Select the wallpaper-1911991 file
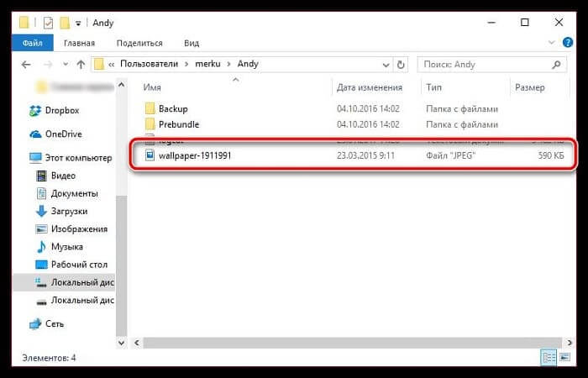This screenshot has height=378, width=588. [195, 155]
